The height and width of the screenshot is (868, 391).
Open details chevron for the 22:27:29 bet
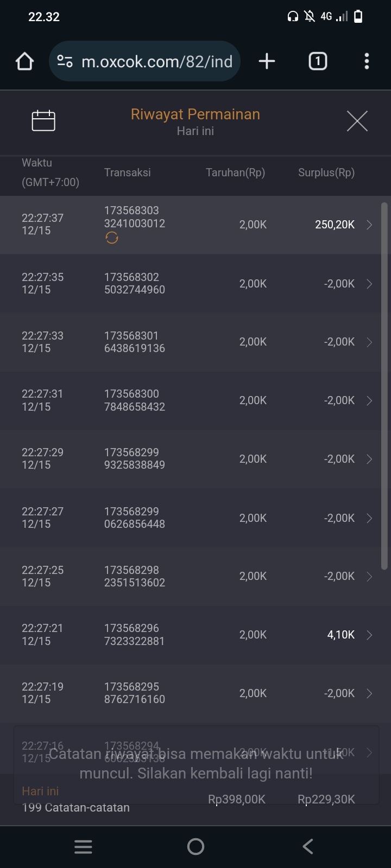(x=369, y=459)
